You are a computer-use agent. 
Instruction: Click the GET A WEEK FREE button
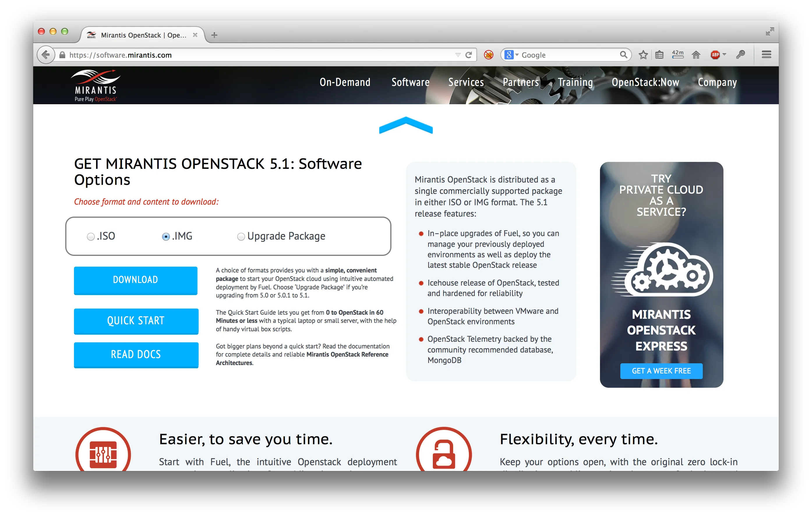(661, 371)
